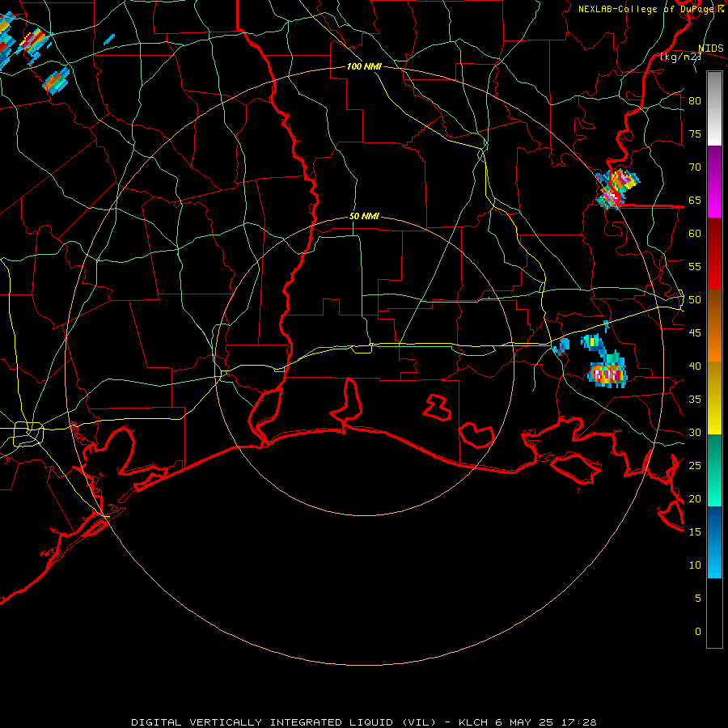Click the 70 value on the color scale
Viewport: 728px width, 728px height.
pos(695,167)
